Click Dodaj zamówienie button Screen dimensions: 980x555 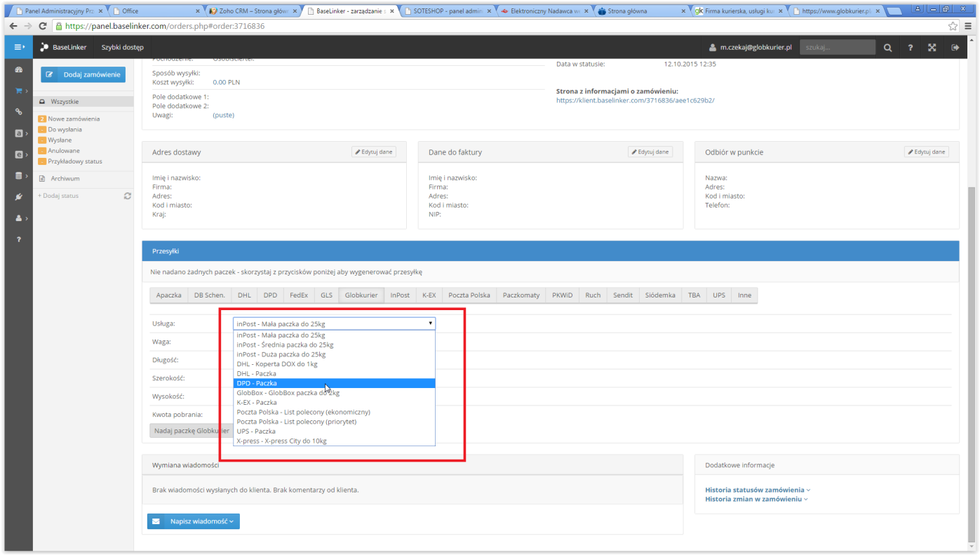(x=83, y=74)
